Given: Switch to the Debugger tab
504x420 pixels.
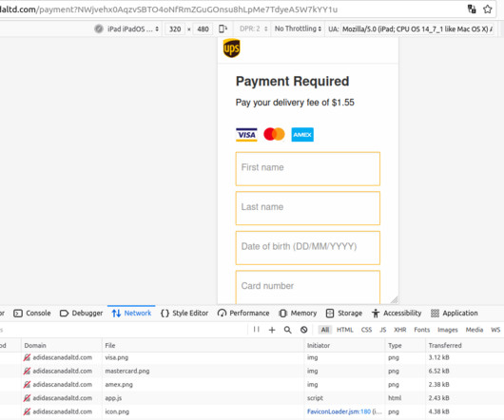Looking at the screenshot, I should [82, 313].
